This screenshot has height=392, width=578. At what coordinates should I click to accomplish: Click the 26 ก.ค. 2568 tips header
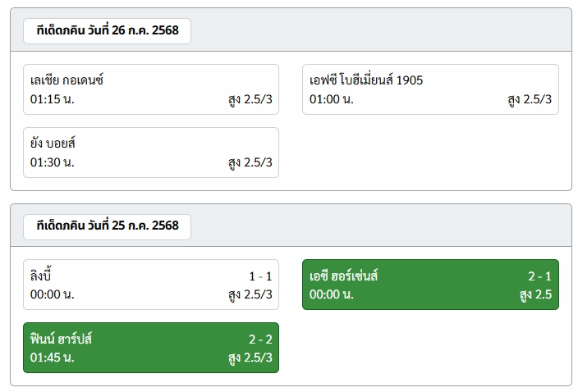point(107,30)
